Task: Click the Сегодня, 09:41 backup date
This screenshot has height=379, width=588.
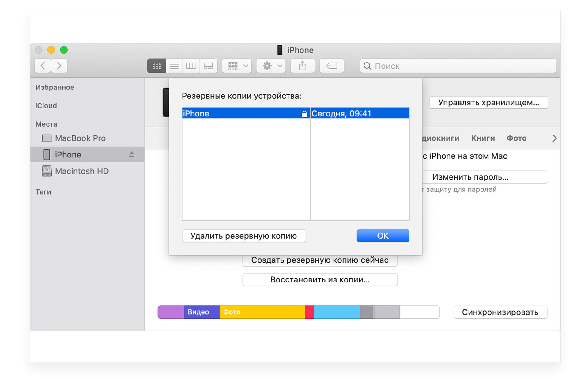Action: 341,113
